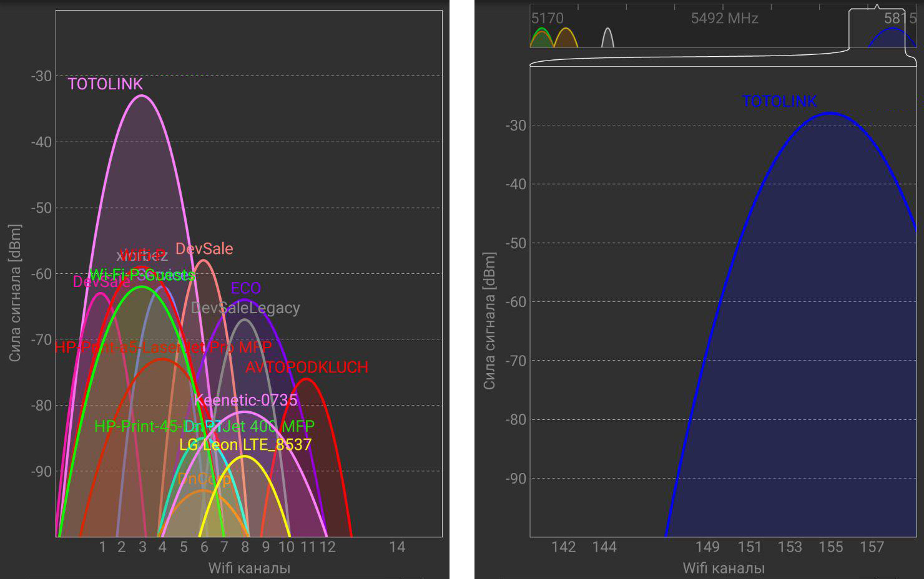This screenshot has width=924, height=579.
Task: Click channel 6 on the 2.4 GHz axis
Action: (x=204, y=547)
